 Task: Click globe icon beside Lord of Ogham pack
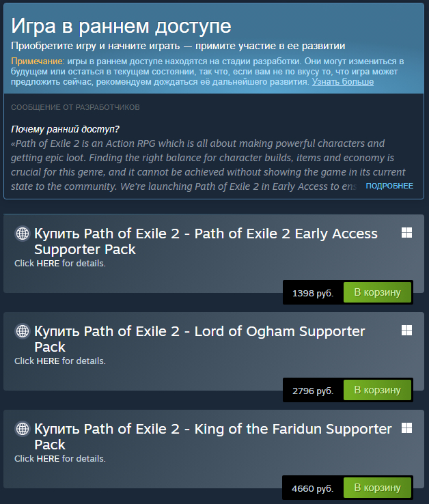(23, 331)
